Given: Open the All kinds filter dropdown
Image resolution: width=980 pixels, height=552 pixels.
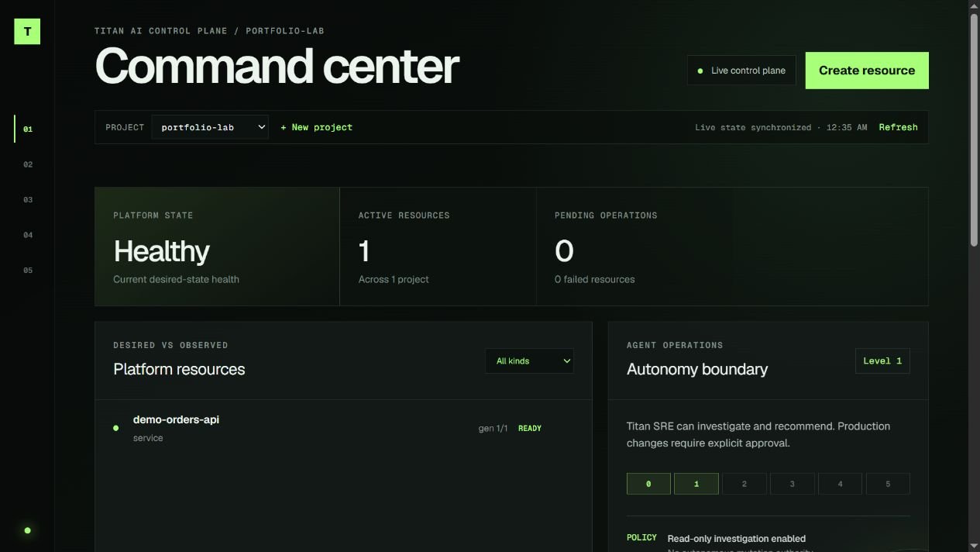Looking at the screenshot, I should (529, 361).
